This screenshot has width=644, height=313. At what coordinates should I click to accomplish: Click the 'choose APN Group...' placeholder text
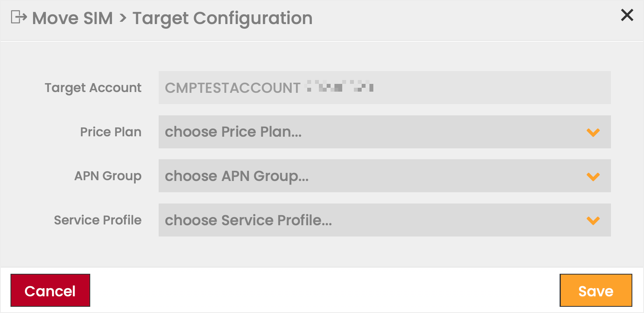[x=237, y=176]
